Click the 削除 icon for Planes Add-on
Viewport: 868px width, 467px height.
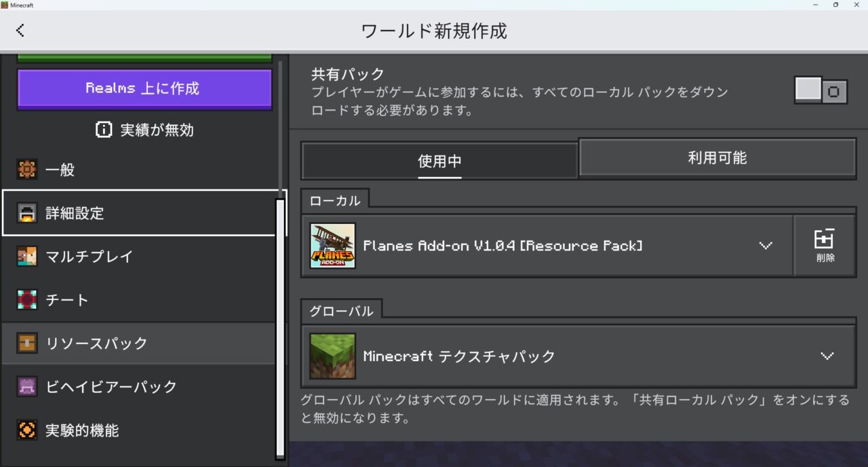click(825, 244)
